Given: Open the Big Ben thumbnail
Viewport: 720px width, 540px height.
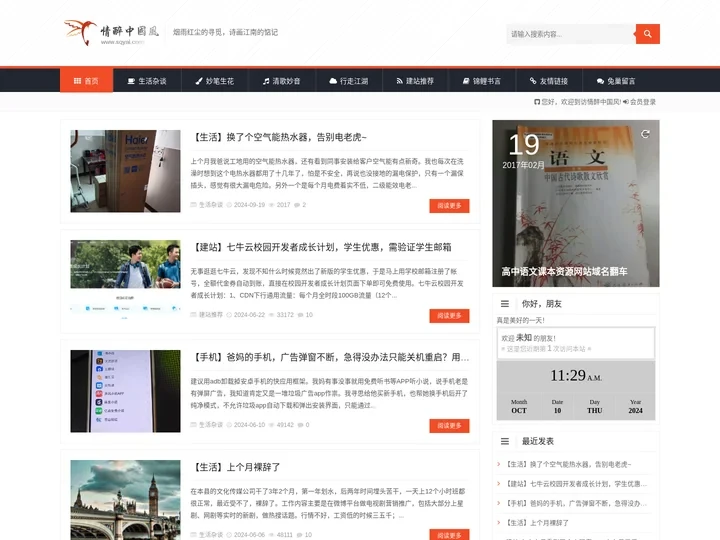Looking at the screenshot, I should 125,500.
